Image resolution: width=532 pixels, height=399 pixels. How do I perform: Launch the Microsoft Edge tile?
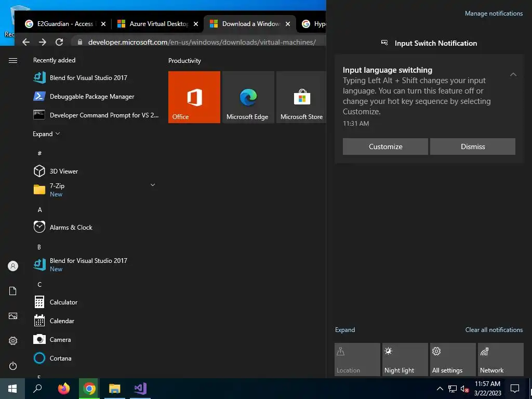coord(248,97)
